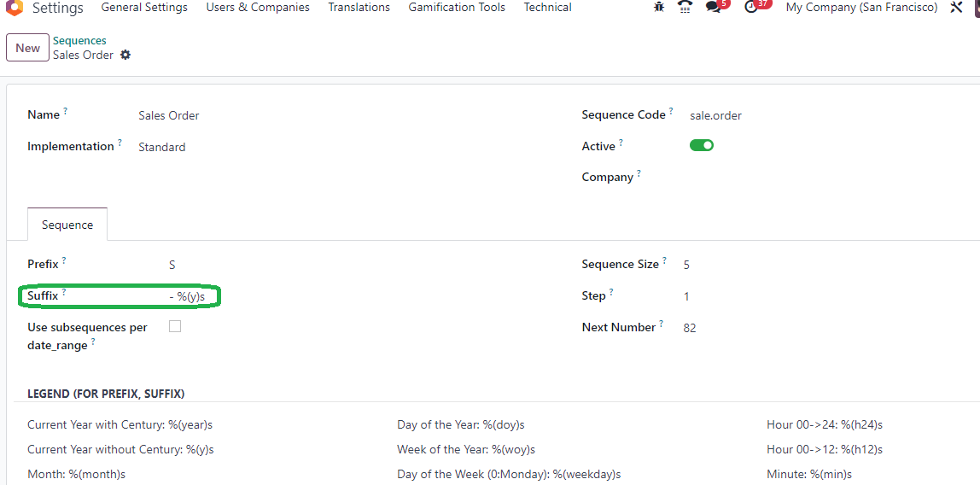Click the New button
Viewport: 980px width, 485px height.
click(x=27, y=48)
